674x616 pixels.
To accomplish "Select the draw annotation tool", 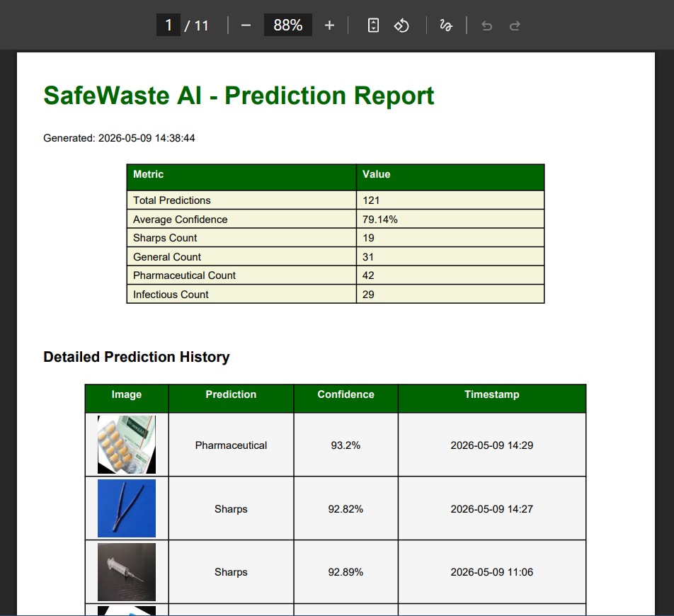I will pos(446,25).
